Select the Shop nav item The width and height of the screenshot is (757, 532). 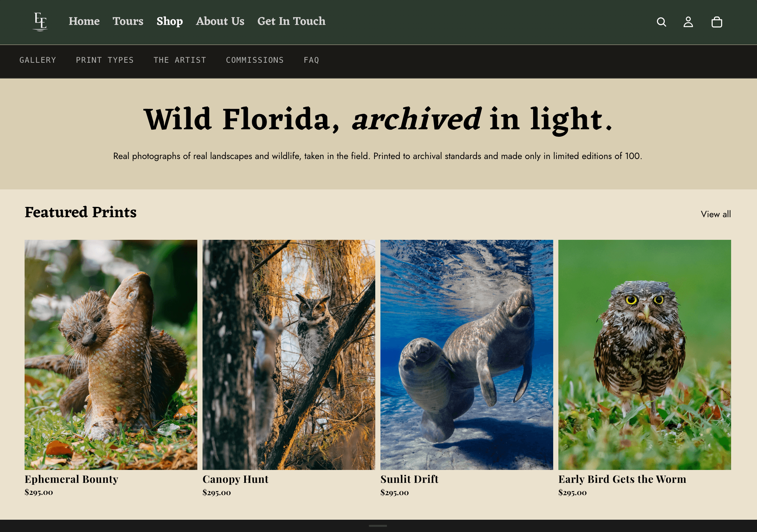(x=170, y=21)
